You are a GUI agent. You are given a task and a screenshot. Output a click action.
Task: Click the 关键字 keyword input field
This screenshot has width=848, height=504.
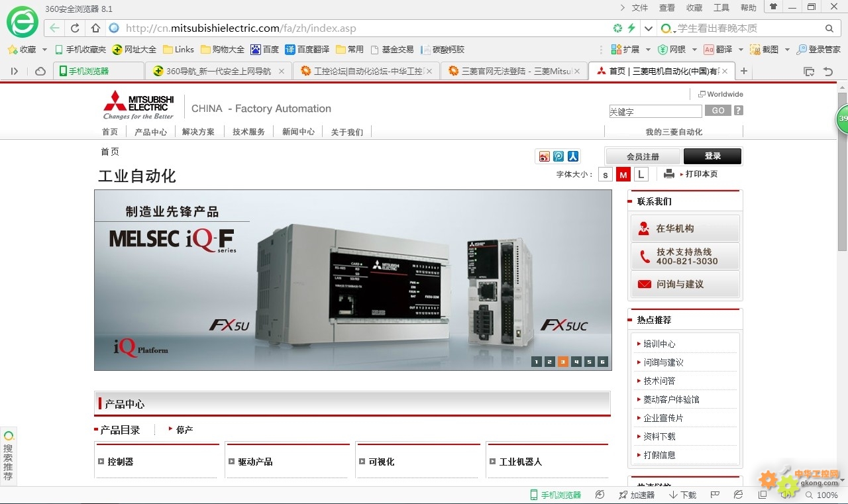[655, 111]
